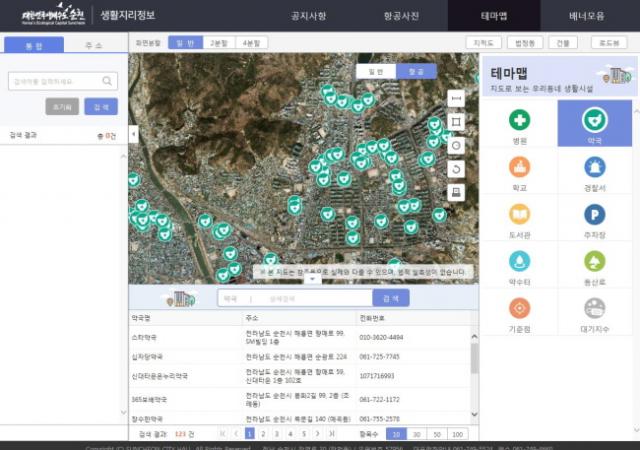Click the map print tool icon
The height and width of the screenshot is (450, 640).
pos(456,193)
